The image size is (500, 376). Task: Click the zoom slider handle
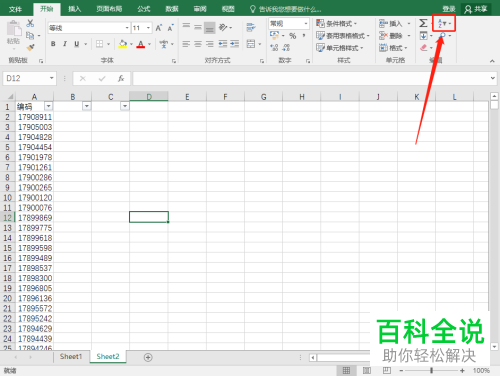pyautogui.click(x=431, y=370)
